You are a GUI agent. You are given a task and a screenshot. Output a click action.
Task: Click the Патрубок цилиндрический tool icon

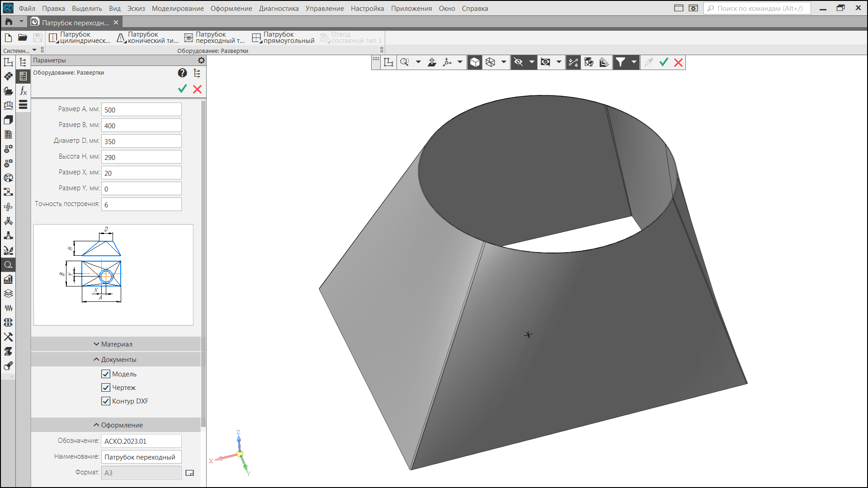click(53, 38)
